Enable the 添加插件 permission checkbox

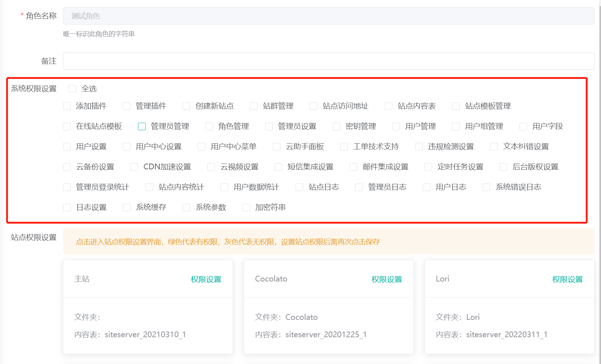tap(67, 106)
